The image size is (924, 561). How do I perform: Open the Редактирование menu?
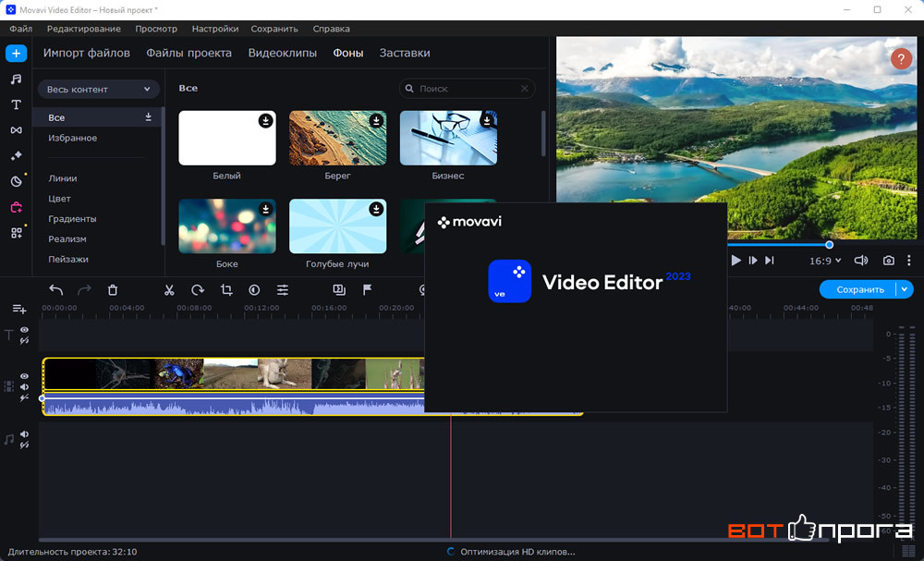pyautogui.click(x=84, y=29)
